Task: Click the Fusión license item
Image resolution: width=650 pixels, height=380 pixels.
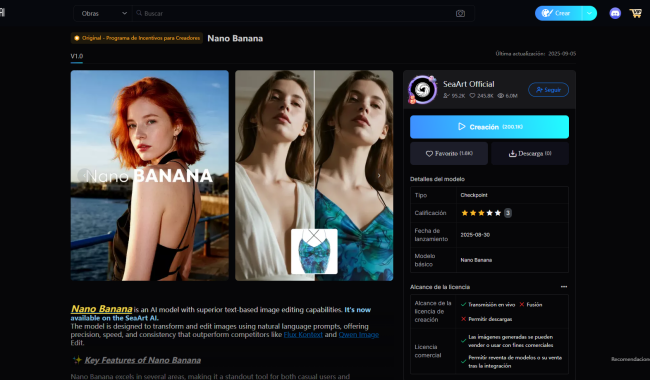Action: click(531, 305)
